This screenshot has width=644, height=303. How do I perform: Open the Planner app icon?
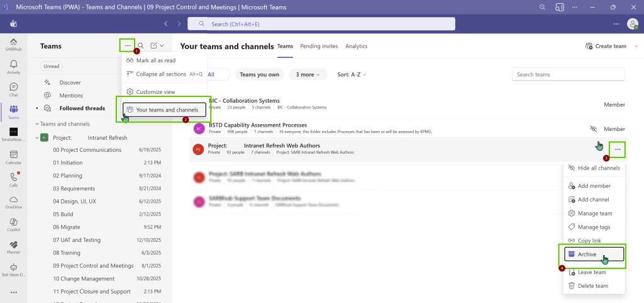coord(13,246)
